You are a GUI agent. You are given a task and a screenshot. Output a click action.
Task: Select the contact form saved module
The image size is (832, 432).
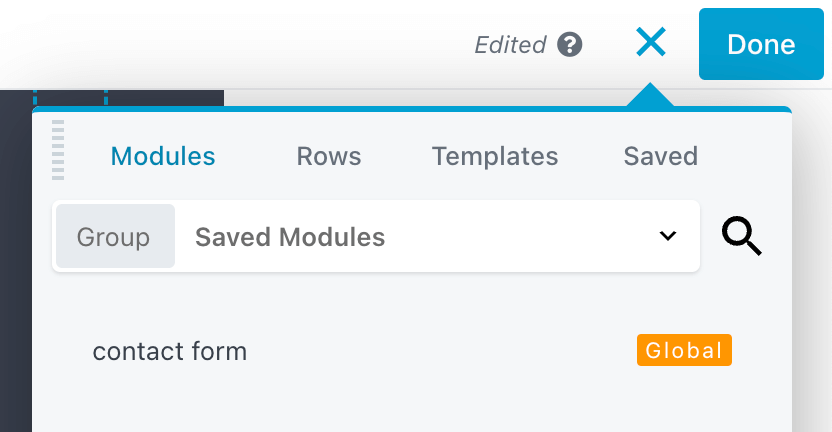(170, 351)
